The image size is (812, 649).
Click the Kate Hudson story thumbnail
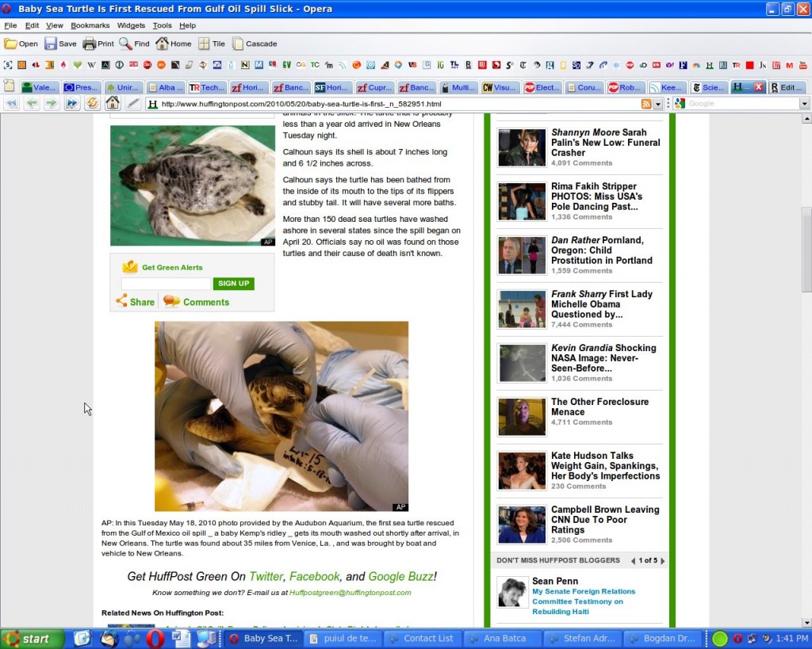click(522, 471)
